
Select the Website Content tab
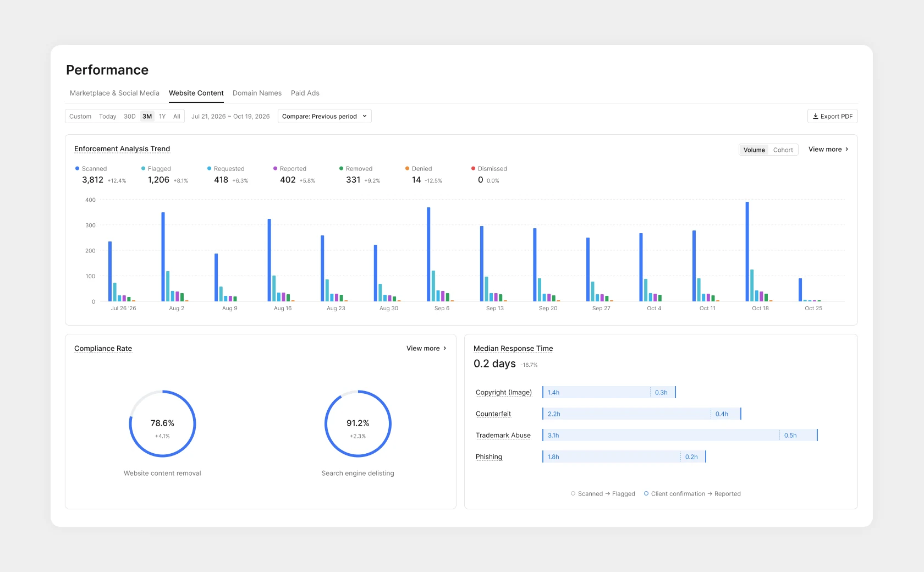(196, 93)
